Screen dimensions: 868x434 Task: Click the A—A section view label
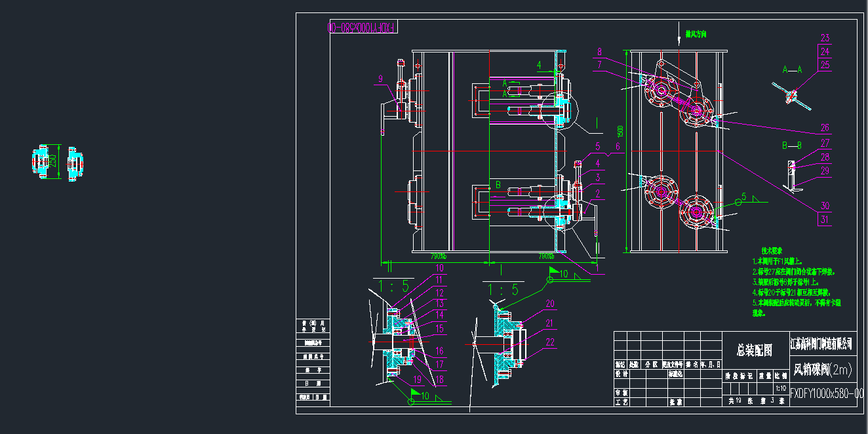point(793,68)
